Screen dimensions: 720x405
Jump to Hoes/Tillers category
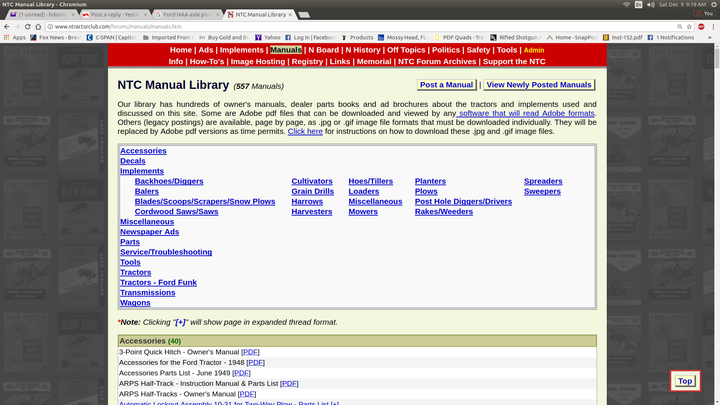(x=370, y=181)
